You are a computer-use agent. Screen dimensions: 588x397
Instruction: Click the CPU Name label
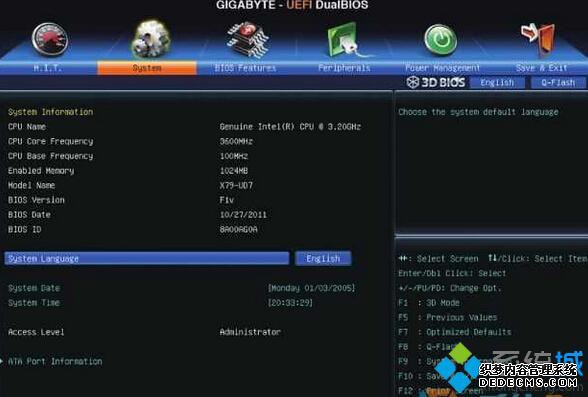tap(27, 127)
